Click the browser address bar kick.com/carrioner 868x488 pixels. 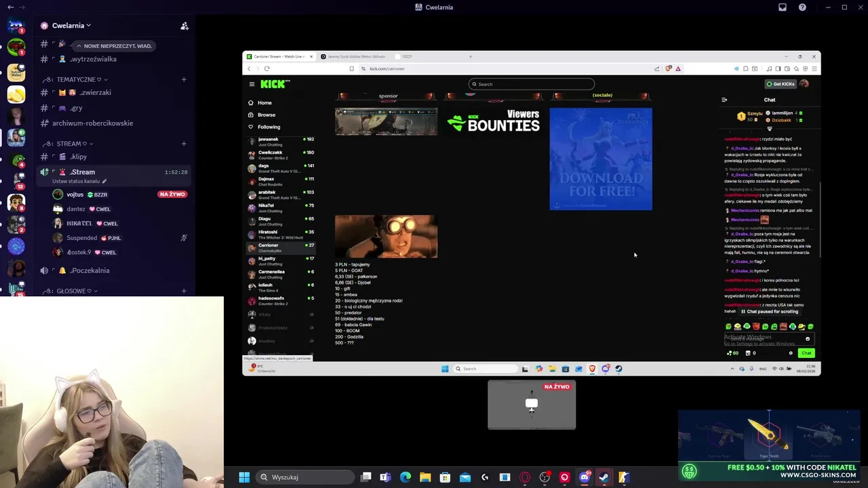click(387, 68)
